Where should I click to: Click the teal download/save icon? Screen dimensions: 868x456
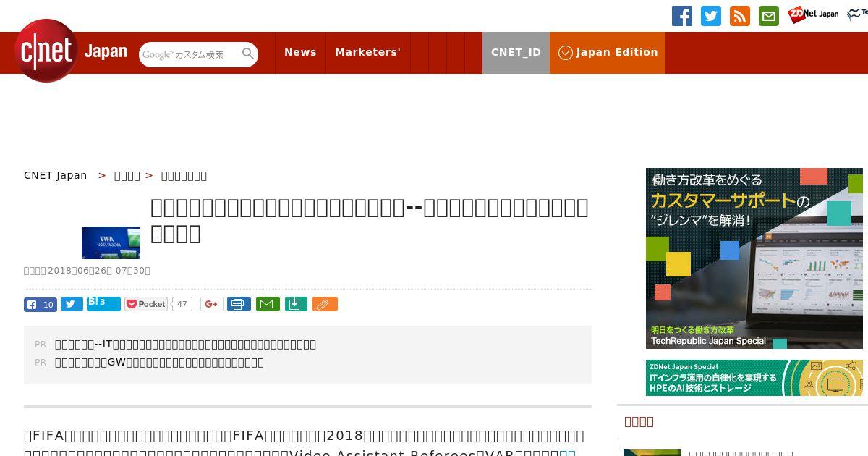pyautogui.click(x=296, y=304)
